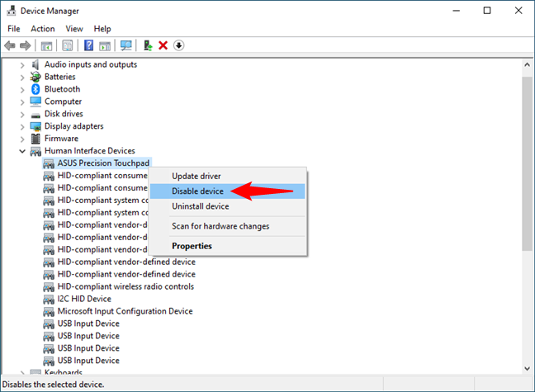The width and height of the screenshot is (535, 392).
Task: Choose Properties from context menu
Action: [228, 246]
